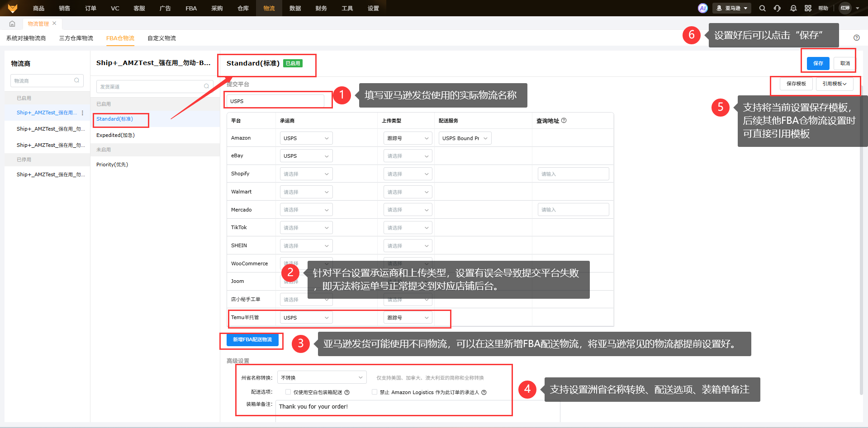Click the three-dot menu beside first Ship+ provider
Image resolution: width=868 pixels, height=428 pixels.
tap(82, 113)
